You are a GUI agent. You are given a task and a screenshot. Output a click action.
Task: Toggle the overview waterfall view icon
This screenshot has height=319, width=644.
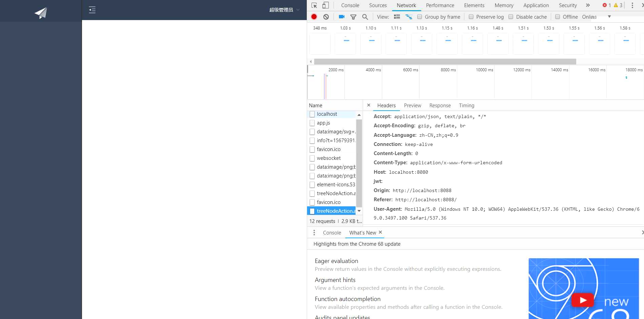[x=409, y=17]
